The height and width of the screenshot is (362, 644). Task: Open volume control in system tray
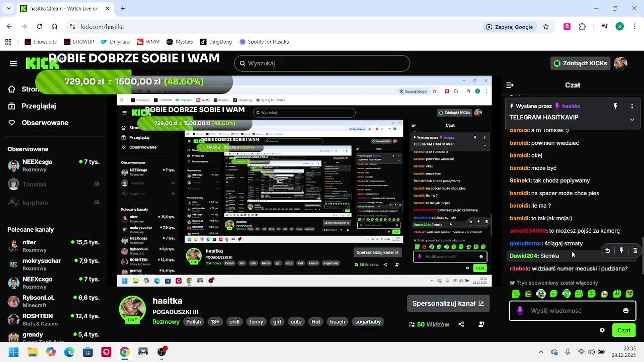[592, 352]
